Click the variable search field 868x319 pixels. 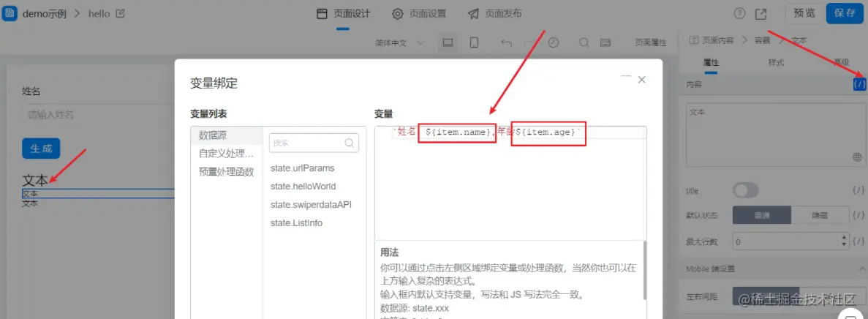click(314, 143)
